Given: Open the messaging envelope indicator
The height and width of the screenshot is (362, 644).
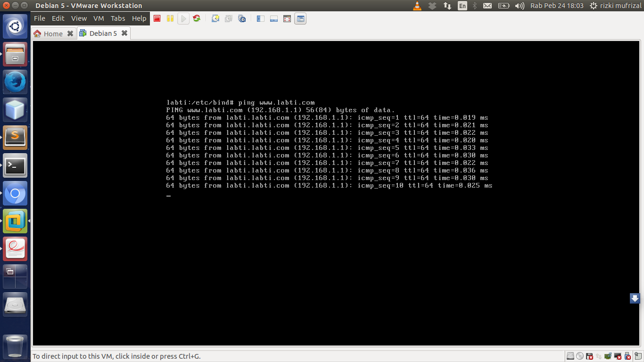Looking at the screenshot, I should (487, 6).
